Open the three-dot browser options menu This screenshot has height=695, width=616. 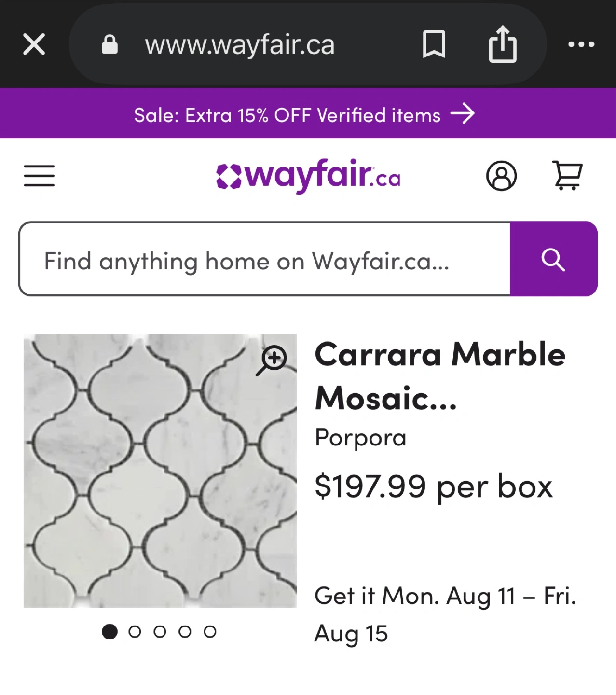point(581,44)
